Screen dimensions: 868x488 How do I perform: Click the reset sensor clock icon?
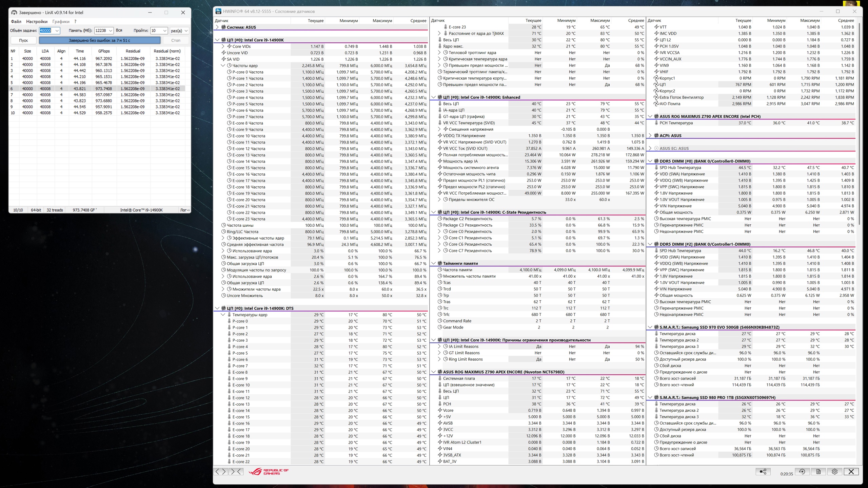(802, 472)
